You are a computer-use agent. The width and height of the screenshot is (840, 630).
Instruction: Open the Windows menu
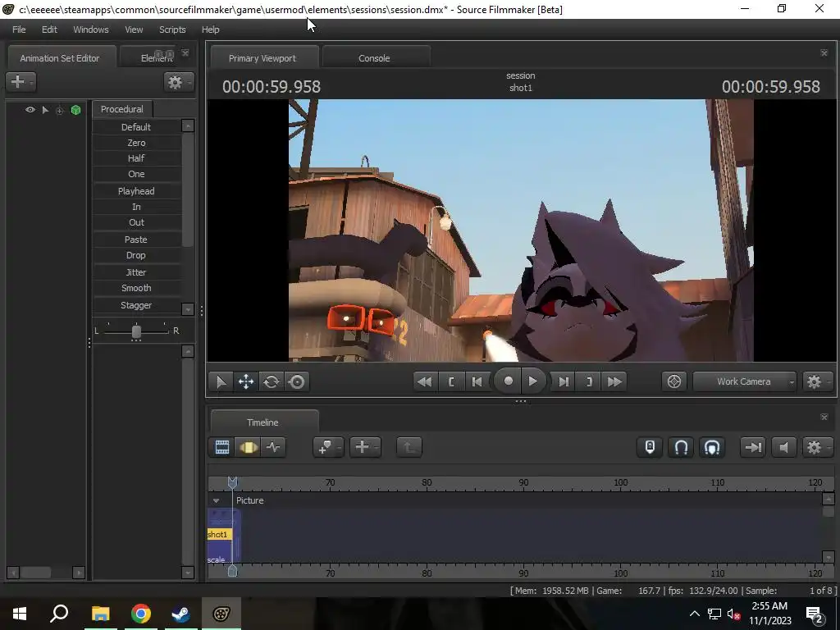click(x=90, y=30)
